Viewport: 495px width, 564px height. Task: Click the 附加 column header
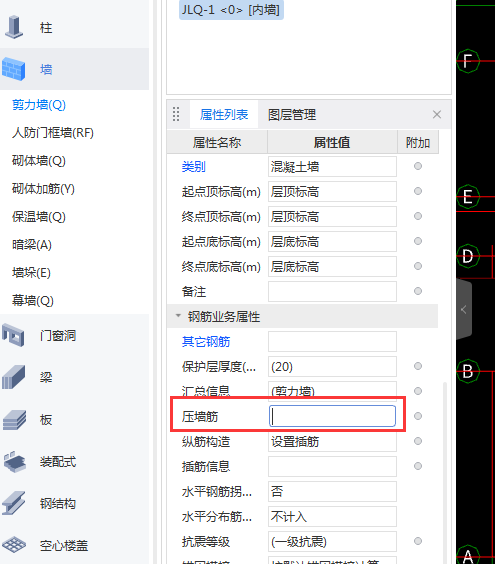pos(418,142)
